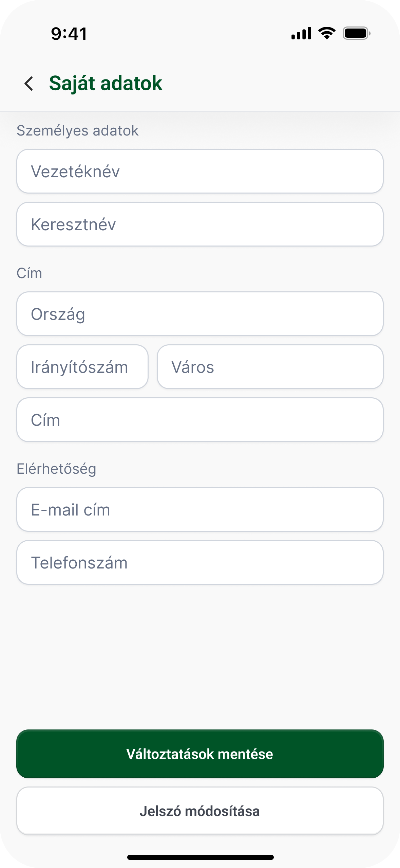The height and width of the screenshot is (868, 400).
Task: Tap the Elérhetőség section label
Action: point(57,469)
